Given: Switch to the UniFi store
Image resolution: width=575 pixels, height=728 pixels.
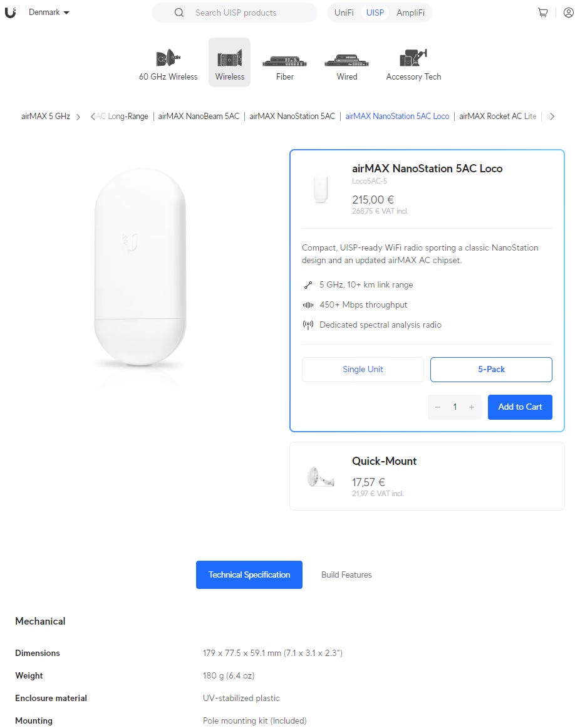Looking at the screenshot, I should click(x=344, y=13).
